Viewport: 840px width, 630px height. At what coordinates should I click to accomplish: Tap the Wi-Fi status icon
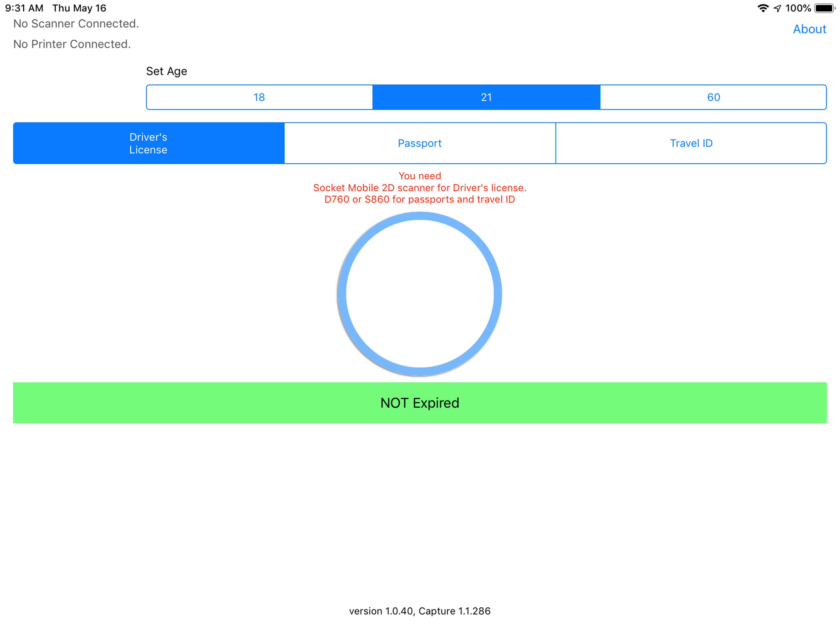coord(763,8)
